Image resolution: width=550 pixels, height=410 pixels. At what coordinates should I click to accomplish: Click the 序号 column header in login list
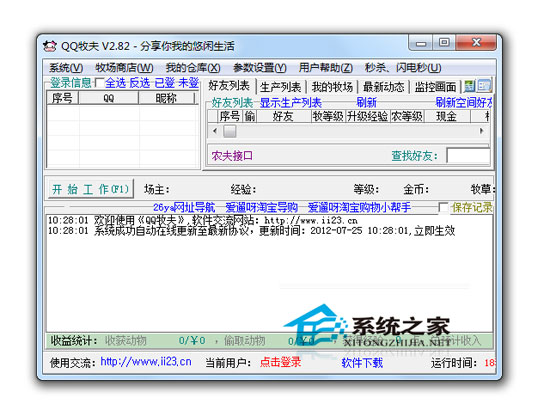(x=62, y=98)
